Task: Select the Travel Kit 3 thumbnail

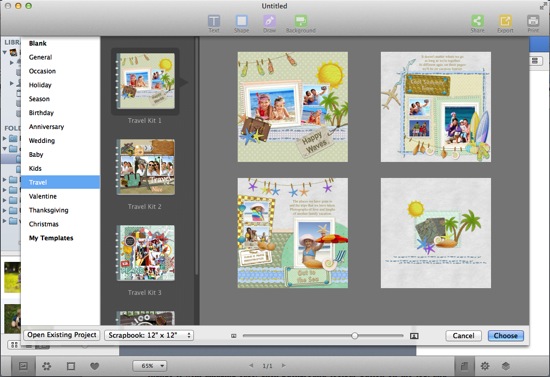Action: pyautogui.click(x=145, y=253)
